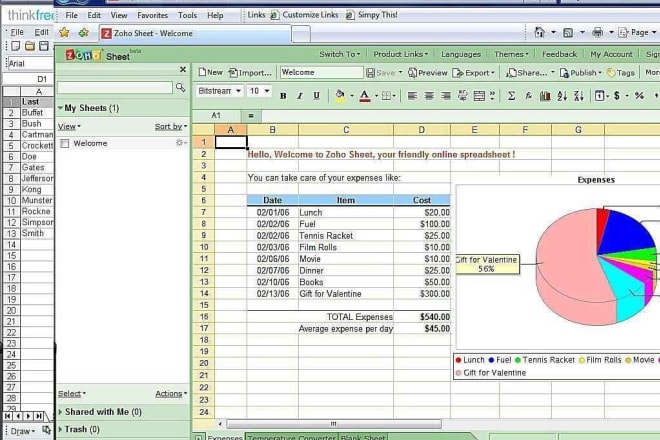Viewport: 660px width, 440px height.
Task: Click the wrap text icon
Action: [x=463, y=96]
